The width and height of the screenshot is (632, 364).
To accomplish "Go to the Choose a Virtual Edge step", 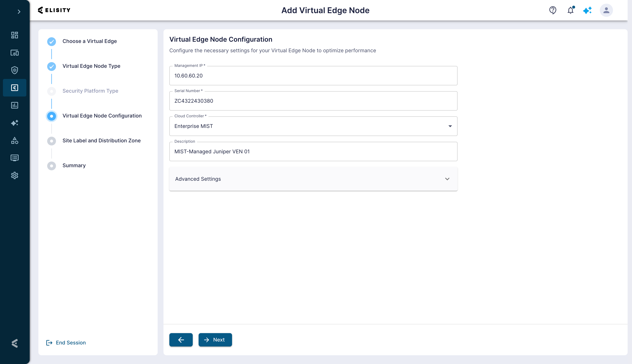I will tap(90, 41).
